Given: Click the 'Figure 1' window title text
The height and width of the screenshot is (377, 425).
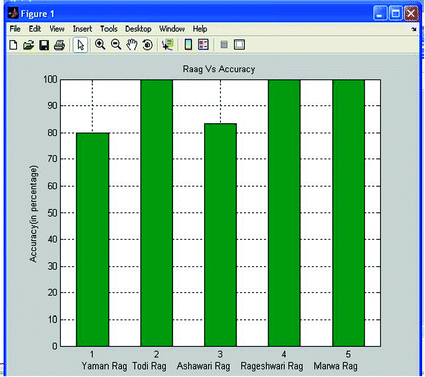Looking at the screenshot, I should point(37,14).
